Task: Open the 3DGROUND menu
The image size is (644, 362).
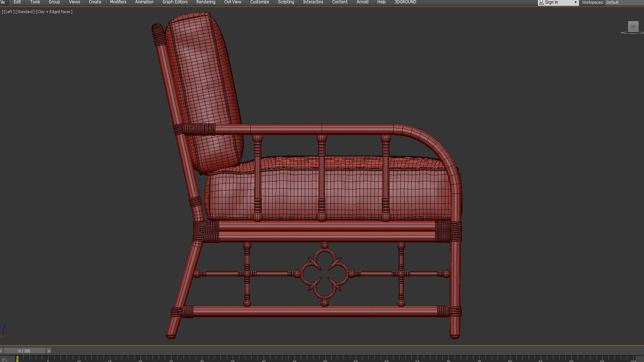Action: click(x=405, y=2)
